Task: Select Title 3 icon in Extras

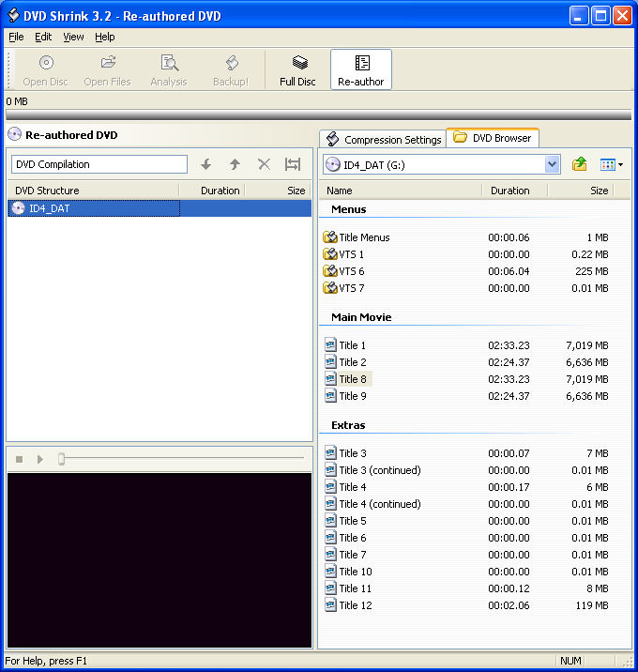Action: click(330, 452)
